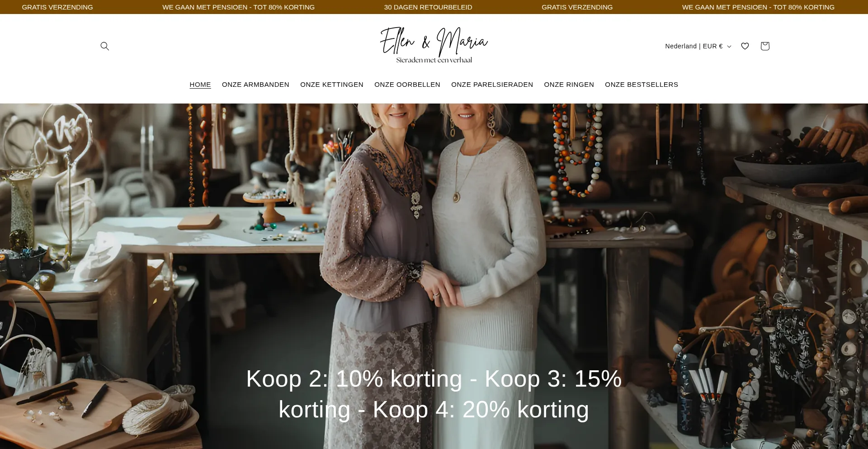Open the wishlist heart icon
The image size is (868, 449).
[745, 46]
